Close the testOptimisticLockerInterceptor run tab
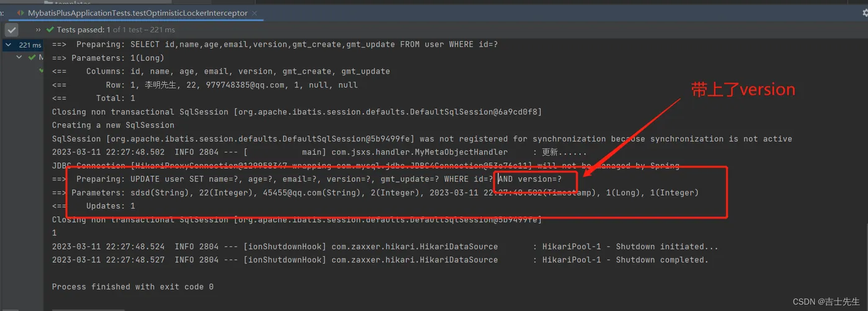868x311 pixels. coord(256,13)
